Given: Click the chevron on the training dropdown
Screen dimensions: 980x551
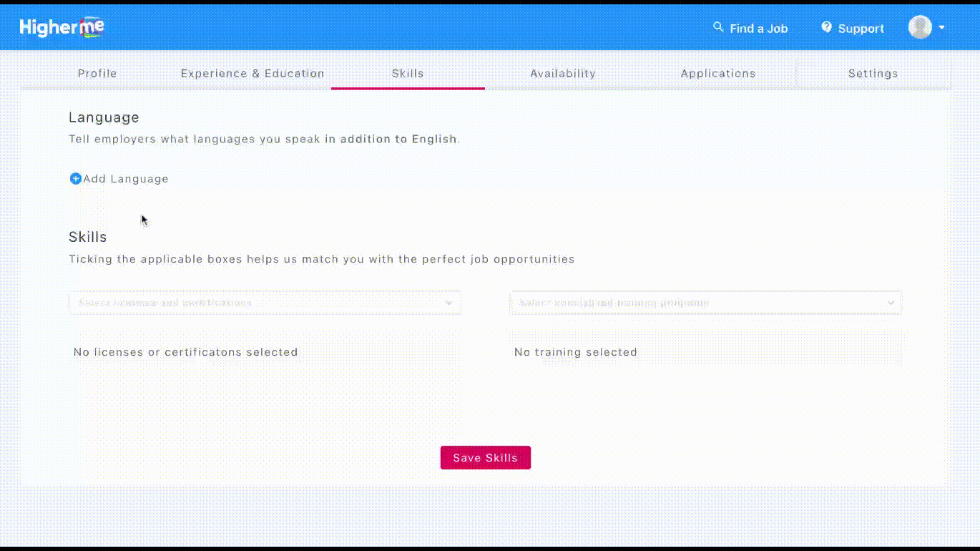Looking at the screenshot, I should (891, 303).
